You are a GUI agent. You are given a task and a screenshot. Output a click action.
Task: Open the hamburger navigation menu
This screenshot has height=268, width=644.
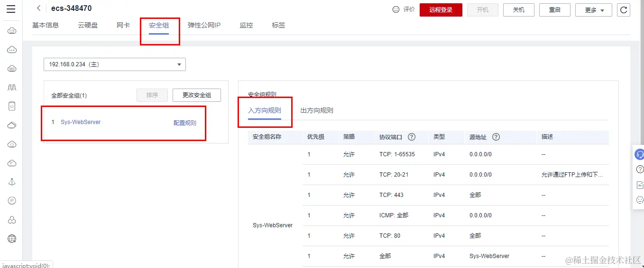tap(11, 9)
